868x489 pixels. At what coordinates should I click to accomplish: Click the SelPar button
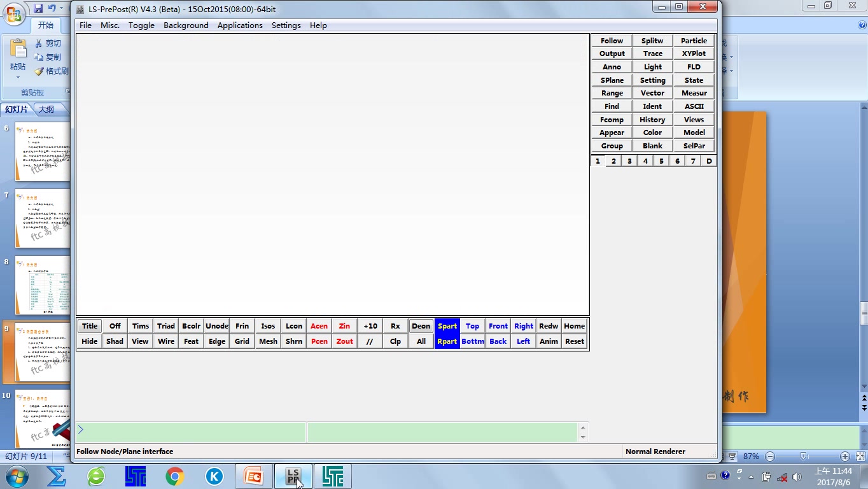[x=694, y=146]
